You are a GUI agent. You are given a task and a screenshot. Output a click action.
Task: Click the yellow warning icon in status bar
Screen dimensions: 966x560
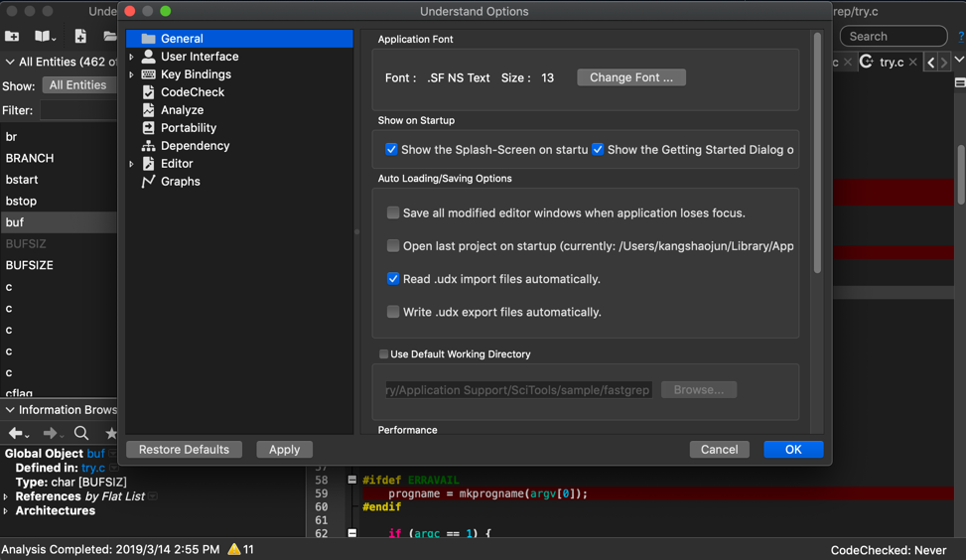234,549
